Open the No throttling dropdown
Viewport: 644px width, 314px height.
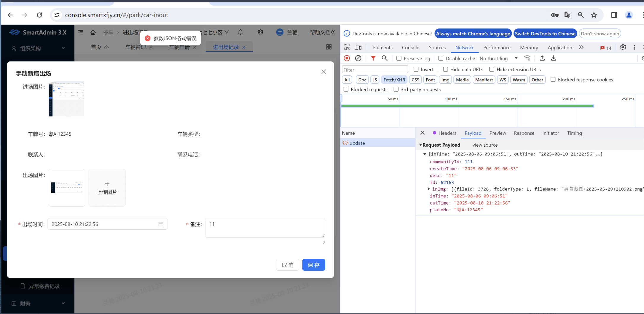click(x=498, y=58)
